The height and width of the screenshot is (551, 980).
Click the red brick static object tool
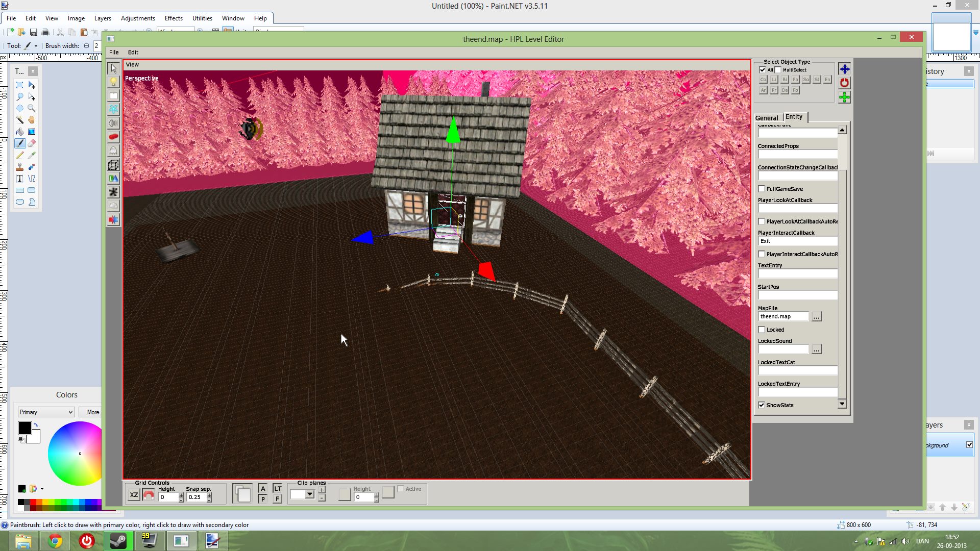coord(113,137)
